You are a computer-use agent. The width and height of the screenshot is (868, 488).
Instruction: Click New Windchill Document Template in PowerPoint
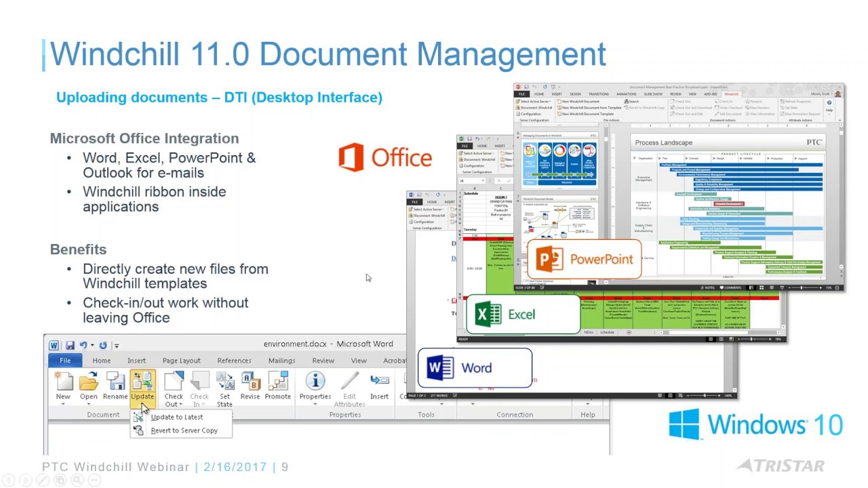click(585, 114)
